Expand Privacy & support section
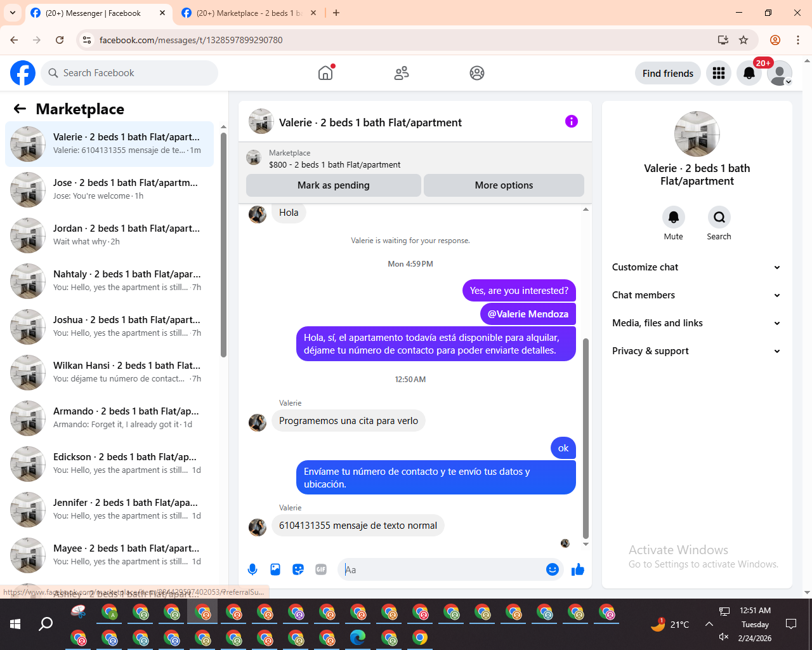 (696, 351)
